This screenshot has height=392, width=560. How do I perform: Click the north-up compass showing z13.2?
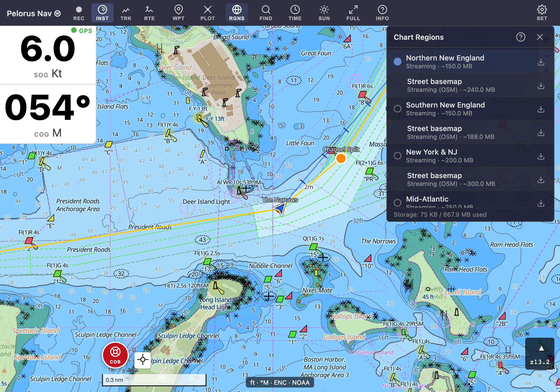pyautogui.click(x=540, y=354)
